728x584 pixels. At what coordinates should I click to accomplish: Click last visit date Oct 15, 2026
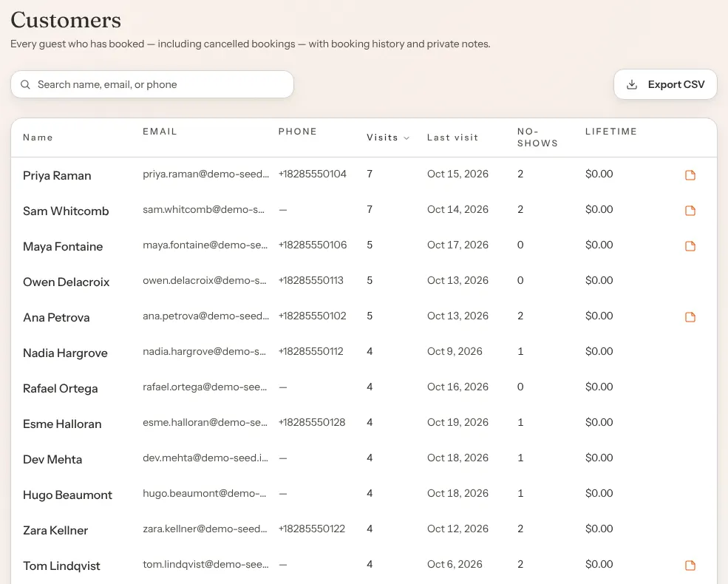[457, 174]
